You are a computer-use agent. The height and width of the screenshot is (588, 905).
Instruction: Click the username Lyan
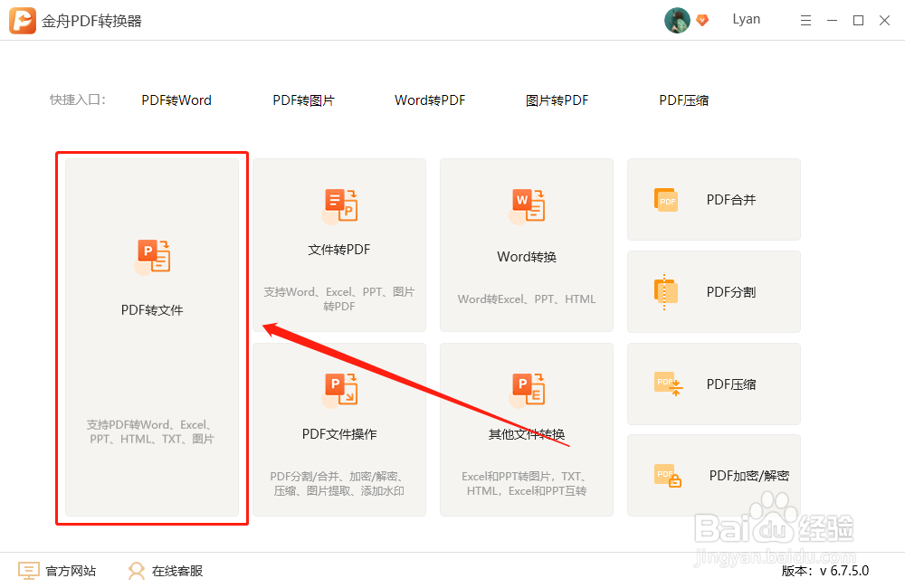[x=747, y=19]
